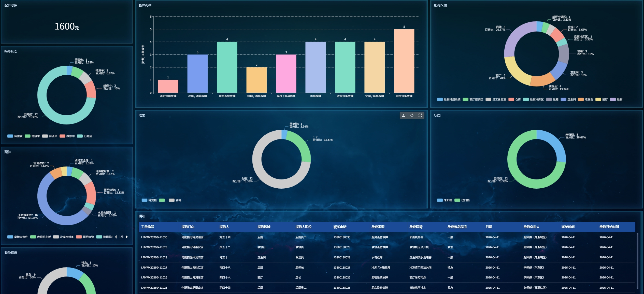This screenshot has height=294, width=644.
Task: Toggle 照明灯管 legend entry
Action: pos(85,237)
